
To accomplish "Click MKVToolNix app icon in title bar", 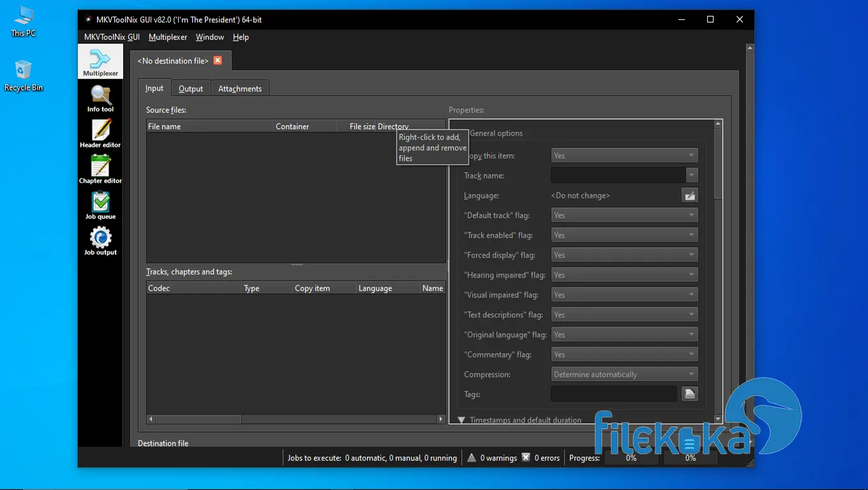I will (x=88, y=19).
